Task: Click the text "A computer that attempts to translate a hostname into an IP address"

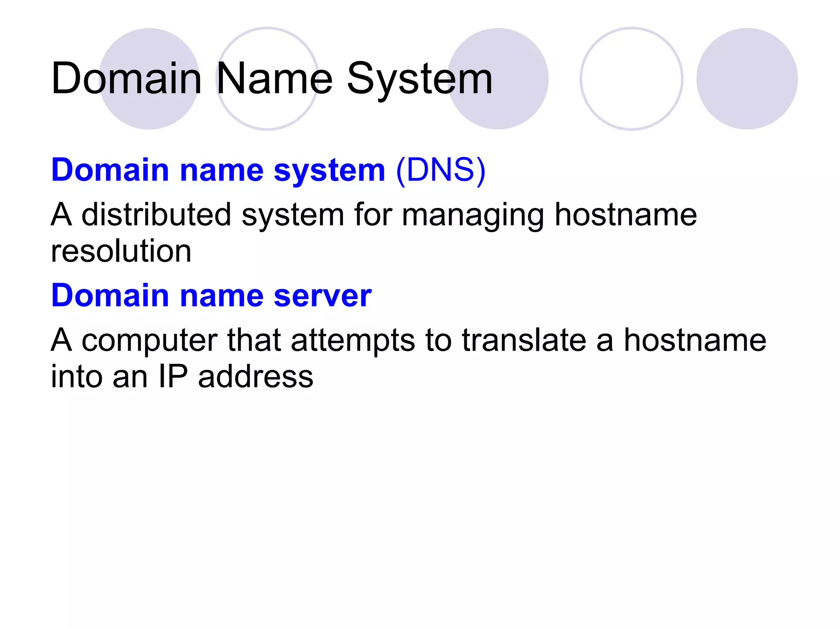Action: point(408,358)
